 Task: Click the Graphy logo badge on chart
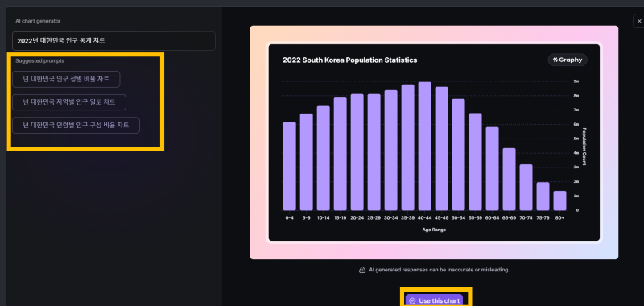pos(568,60)
